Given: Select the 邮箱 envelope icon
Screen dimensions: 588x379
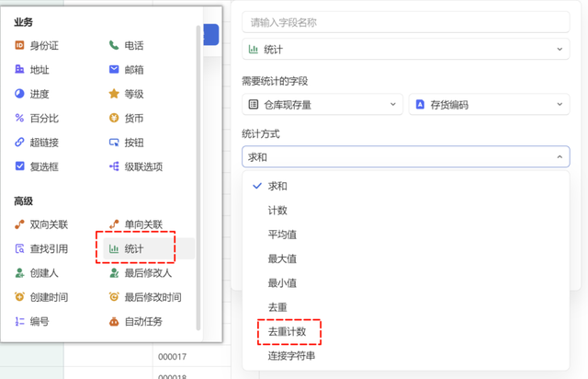Looking at the screenshot, I should point(114,70).
